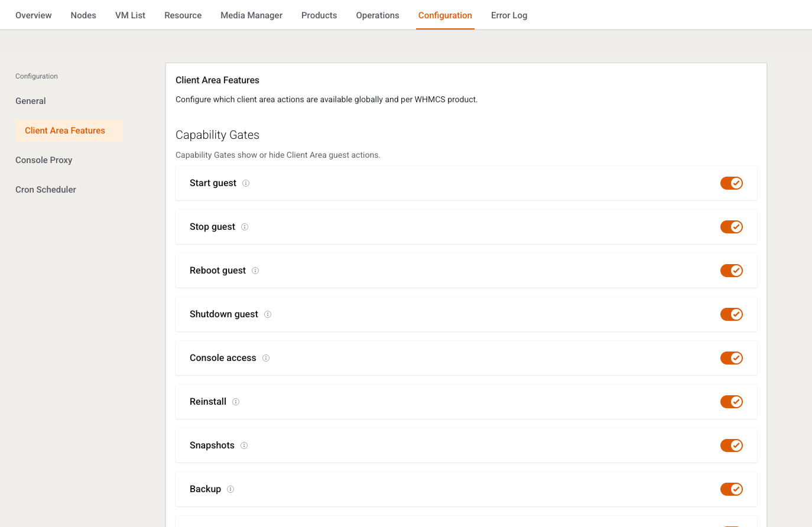Click the Capability Gates heading
The image size is (812, 527).
click(217, 135)
